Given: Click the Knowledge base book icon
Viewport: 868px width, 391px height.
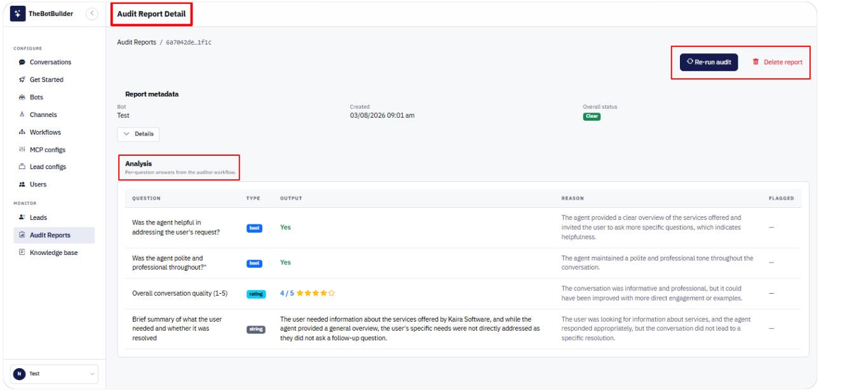Looking at the screenshot, I should [x=22, y=252].
